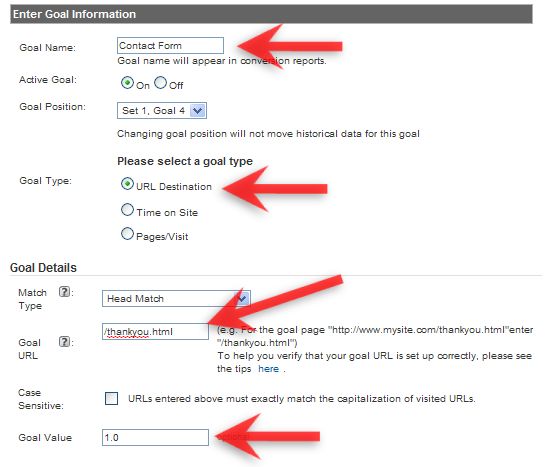Image resolution: width=545 pixels, height=467 pixels.
Task: Enable the Case Sensitive checkbox
Action: [111, 399]
